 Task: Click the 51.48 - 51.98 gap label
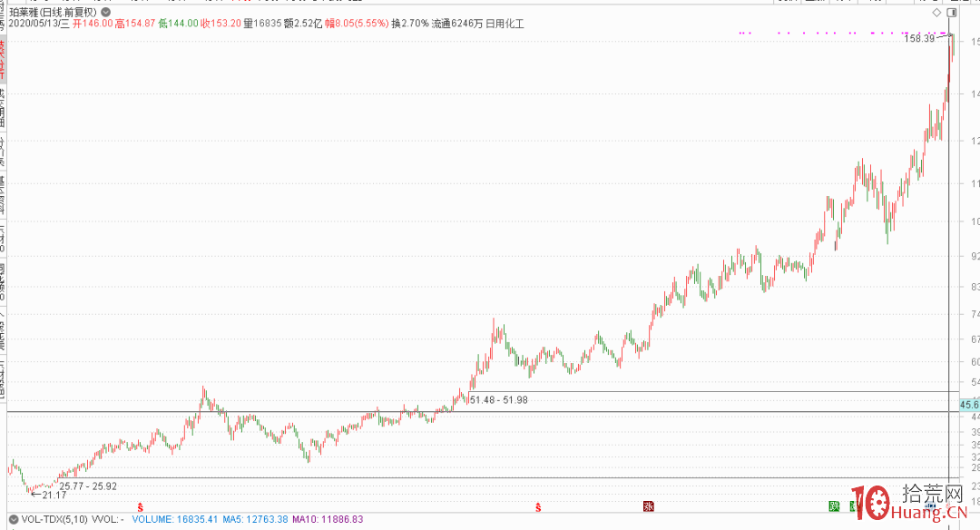(x=499, y=400)
